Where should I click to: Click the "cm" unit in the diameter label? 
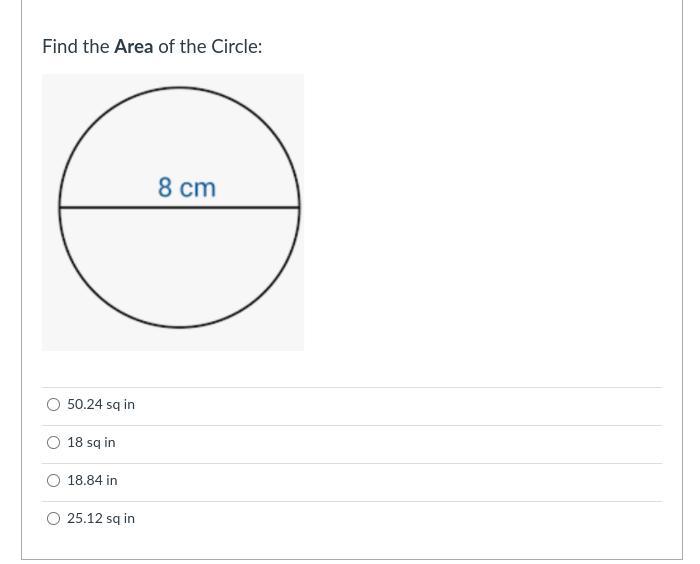(198, 188)
